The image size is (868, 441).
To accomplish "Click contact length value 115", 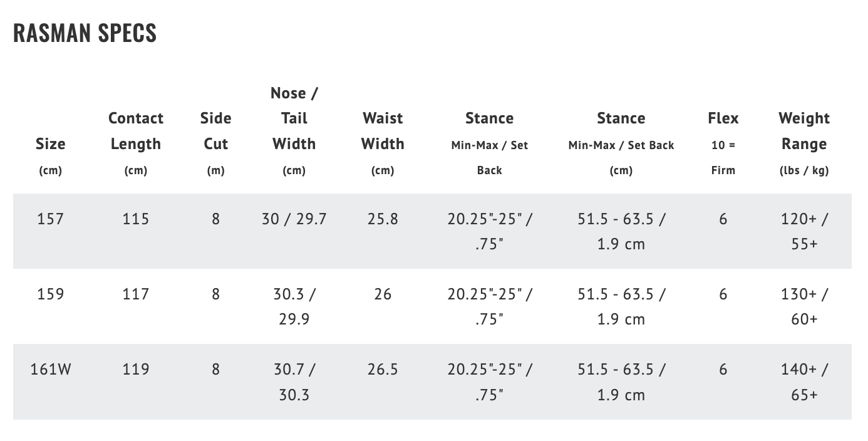I will point(136,219).
